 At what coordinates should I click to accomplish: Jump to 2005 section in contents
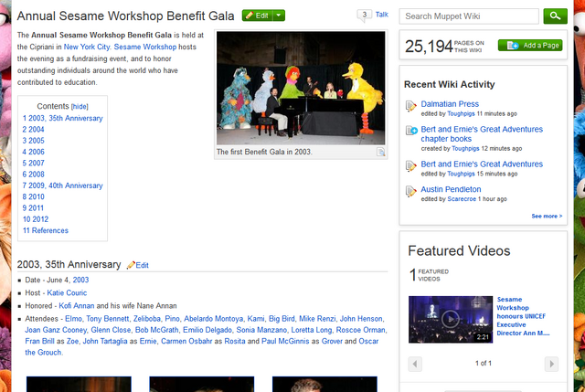click(x=33, y=141)
